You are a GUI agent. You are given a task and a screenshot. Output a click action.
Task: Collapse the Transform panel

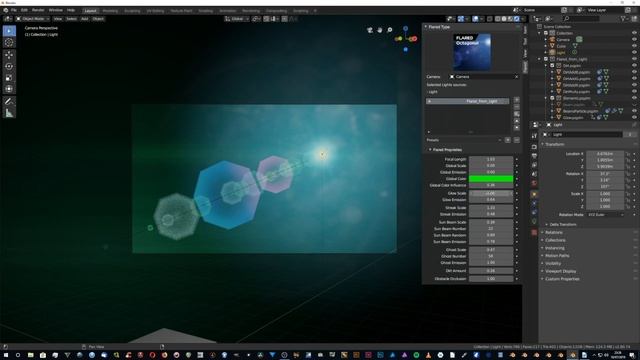coord(543,144)
